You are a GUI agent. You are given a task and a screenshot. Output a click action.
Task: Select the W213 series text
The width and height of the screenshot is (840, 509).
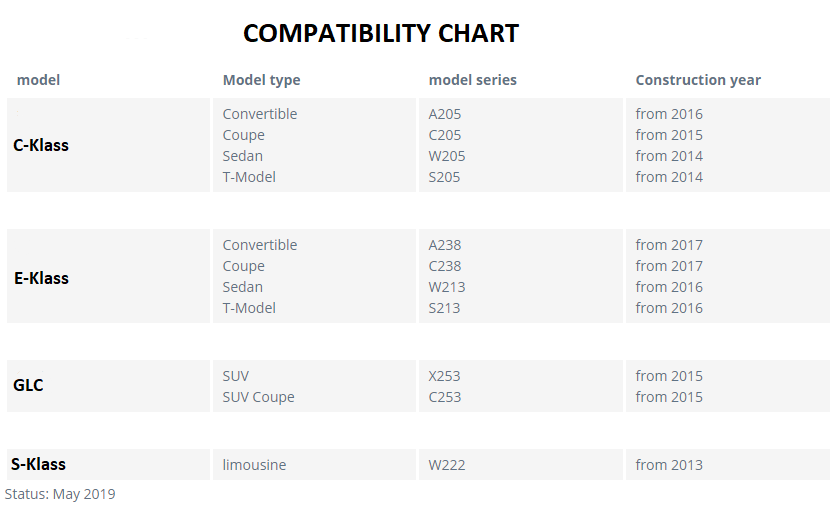[447, 287]
